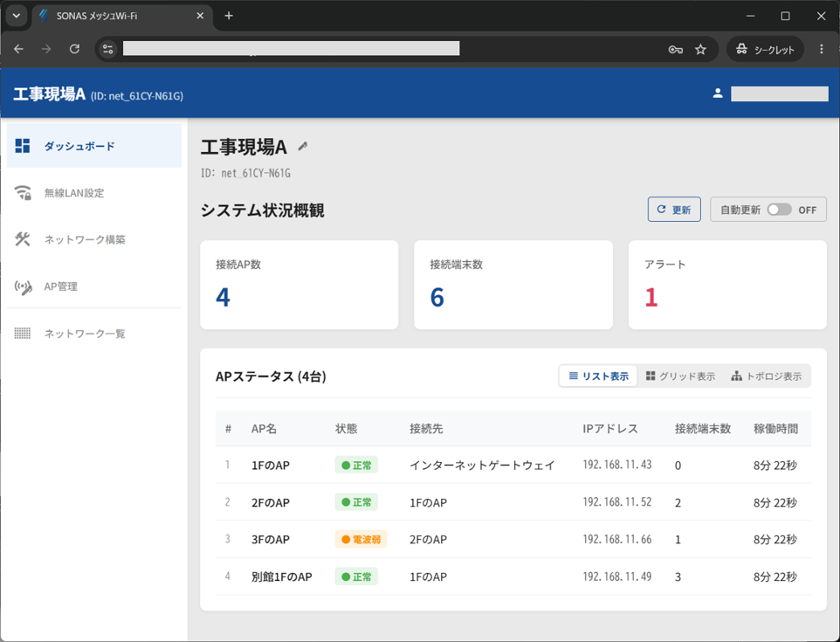Click the browser back arrow

pyautogui.click(x=18, y=49)
